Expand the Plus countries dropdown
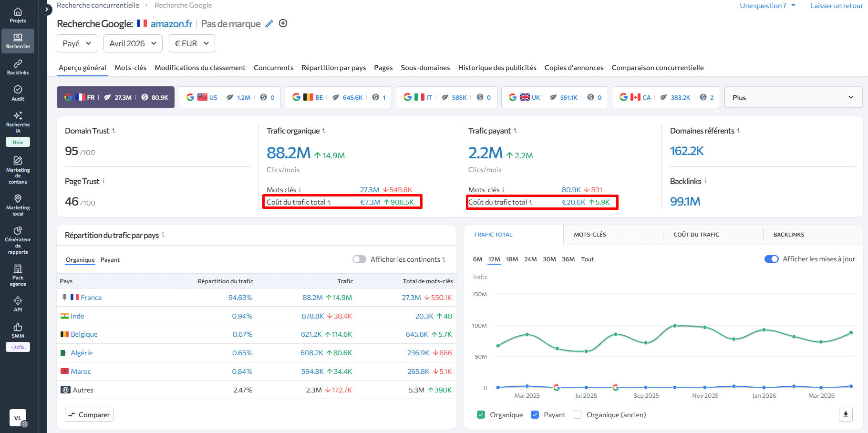 [x=793, y=97]
